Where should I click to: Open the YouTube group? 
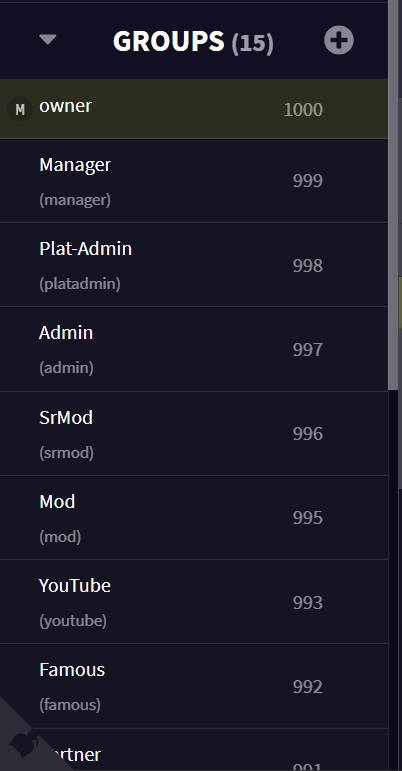194,602
